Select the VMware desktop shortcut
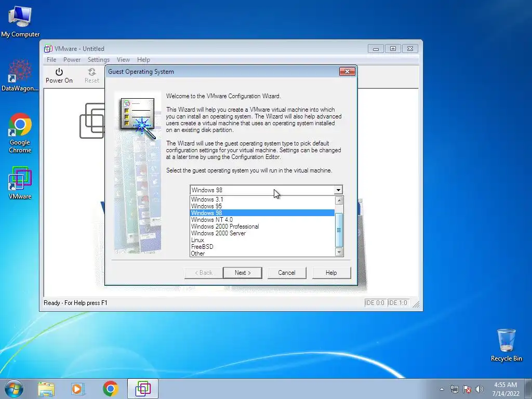 coord(20,182)
